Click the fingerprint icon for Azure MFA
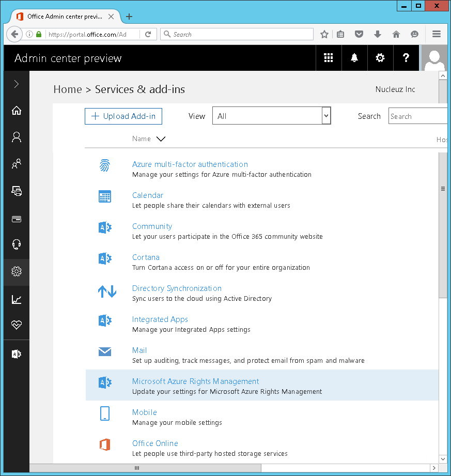The width and height of the screenshot is (451, 476). tap(105, 165)
